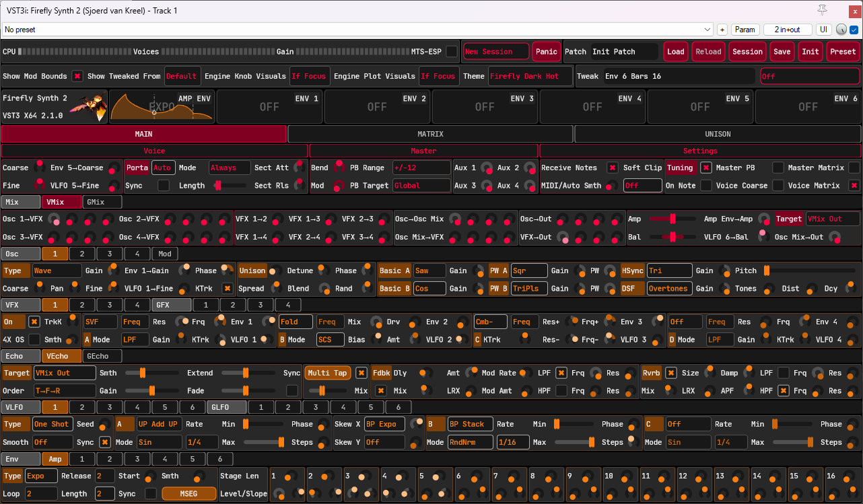This screenshot has height=504, width=863.
Task: Open the One Shot LFO type dropdown
Action: pyautogui.click(x=53, y=424)
